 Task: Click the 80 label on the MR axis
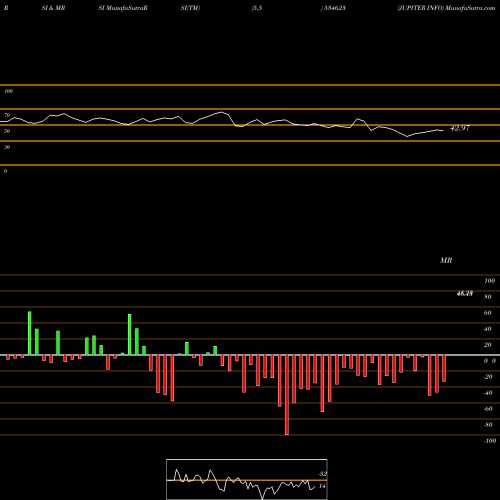coord(488,297)
